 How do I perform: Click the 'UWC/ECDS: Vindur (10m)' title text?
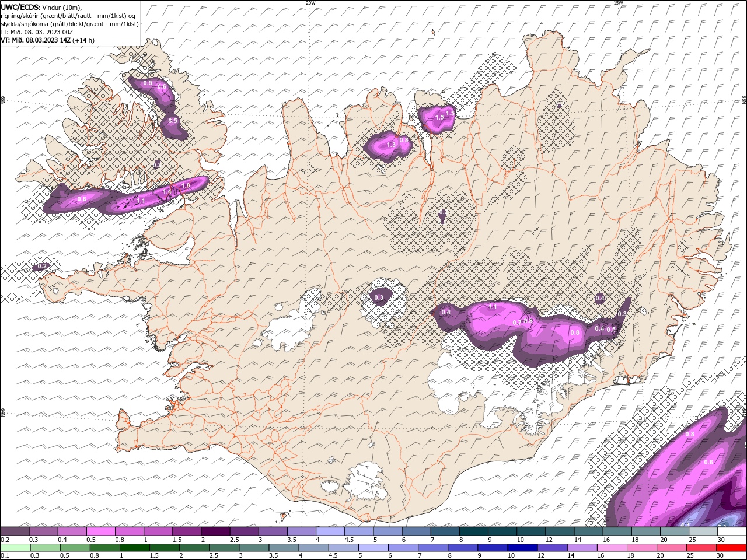coord(41,7)
